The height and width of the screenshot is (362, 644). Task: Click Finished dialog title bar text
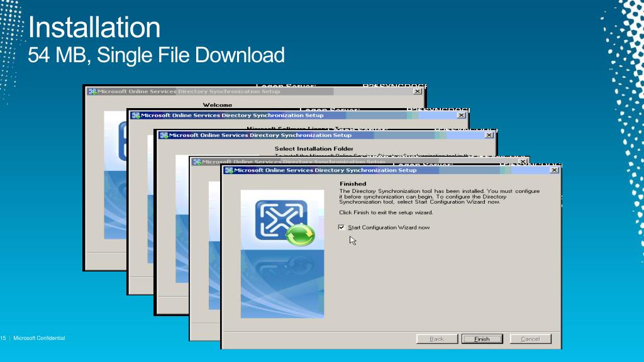coord(325,170)
